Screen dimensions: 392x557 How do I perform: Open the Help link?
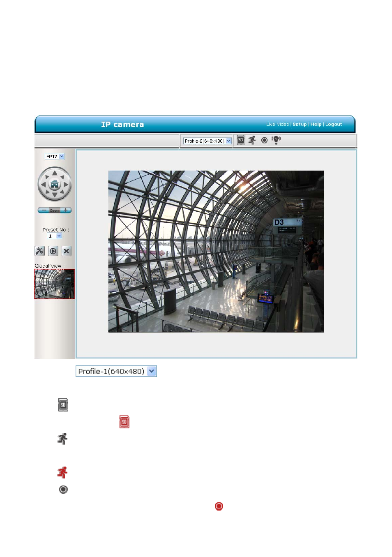316,124
